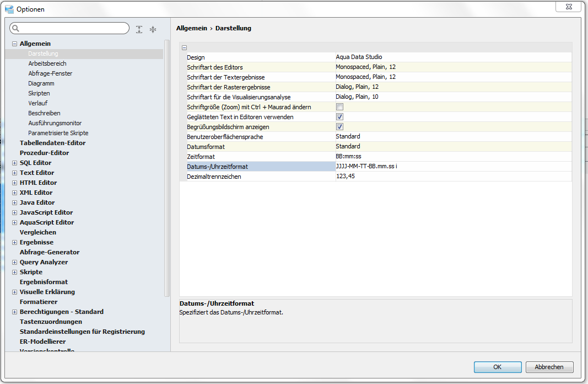Expand the SQL Editor node
Viewport: 588px width, 384px height.
pos(15,163)
